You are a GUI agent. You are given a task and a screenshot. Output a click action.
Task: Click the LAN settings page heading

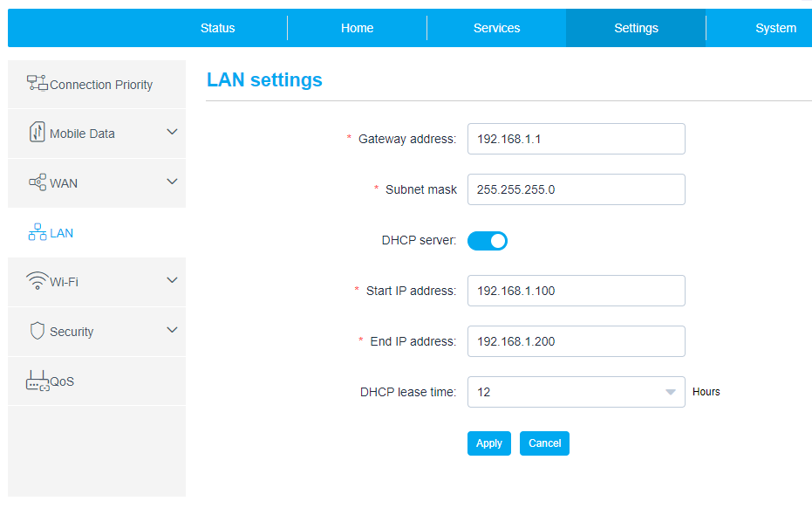click(x=264, y=79)
